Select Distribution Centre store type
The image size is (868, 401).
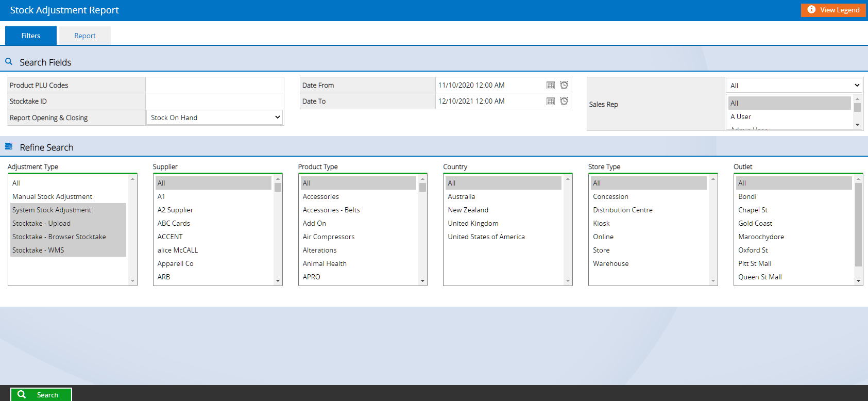tap(649, 210)
